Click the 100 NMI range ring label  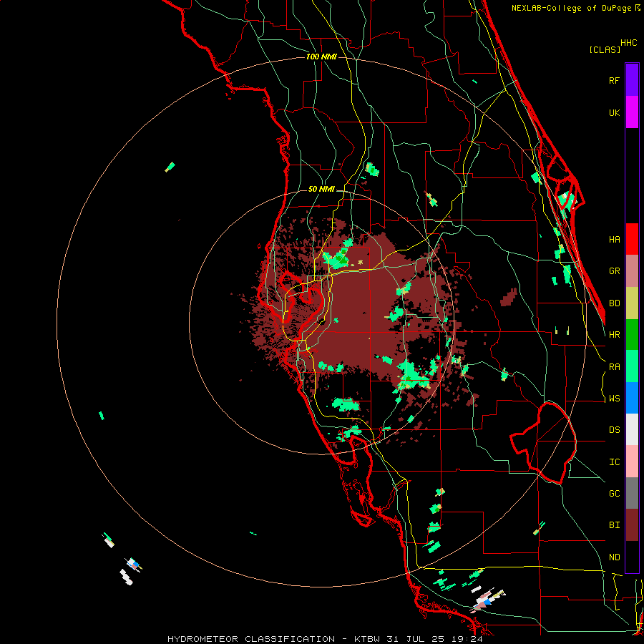(321, 57)
